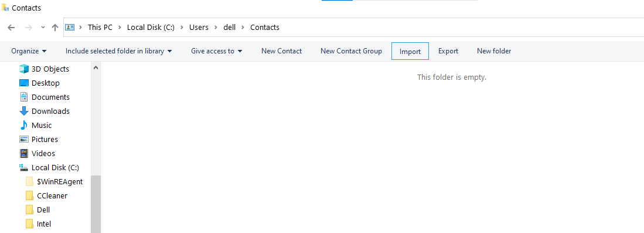
Task: Click the Back navigation arrow
Action: click(x=11, y=28)
